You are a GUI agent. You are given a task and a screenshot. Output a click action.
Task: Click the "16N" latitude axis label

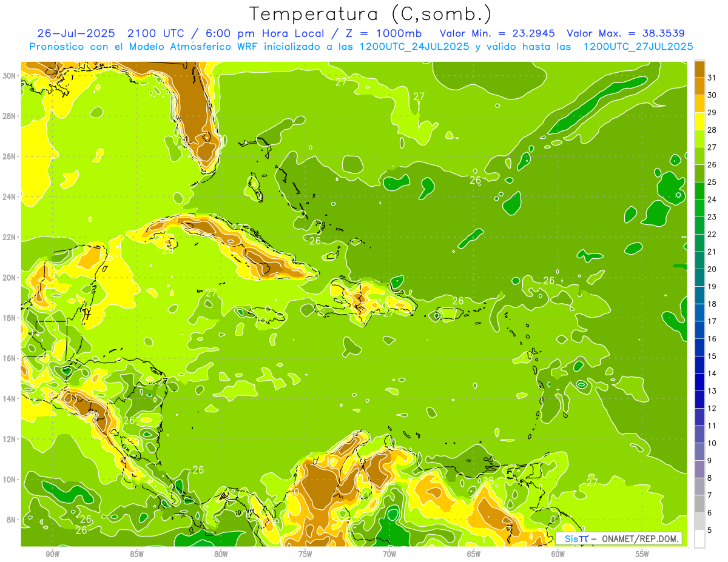click(9, 358)
